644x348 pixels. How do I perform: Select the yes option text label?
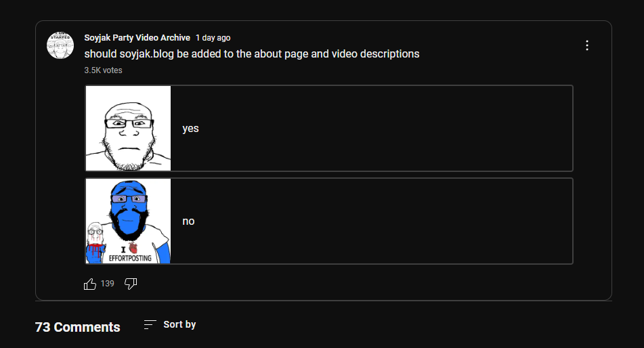[190, 129]
